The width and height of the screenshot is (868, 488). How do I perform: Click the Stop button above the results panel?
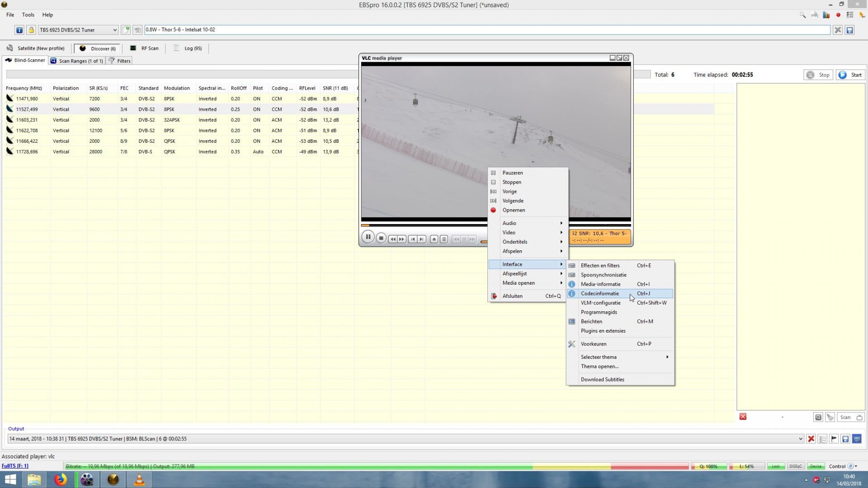pos(818,75)
